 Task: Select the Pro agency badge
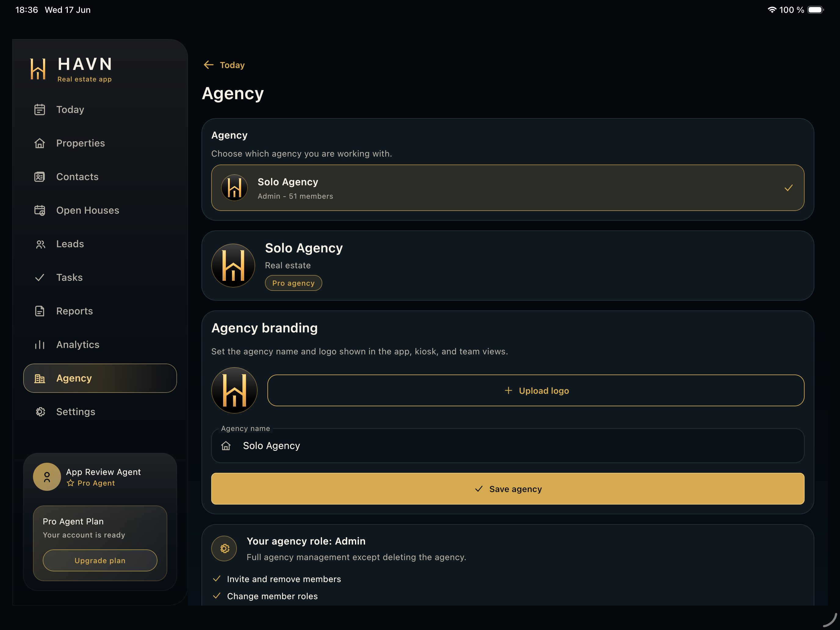click(x=293, y=283)
